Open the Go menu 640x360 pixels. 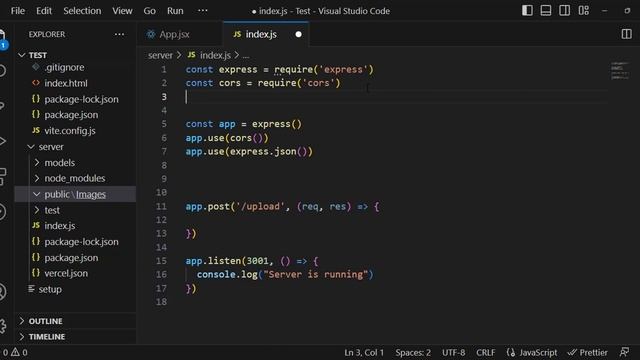[149, 11]
